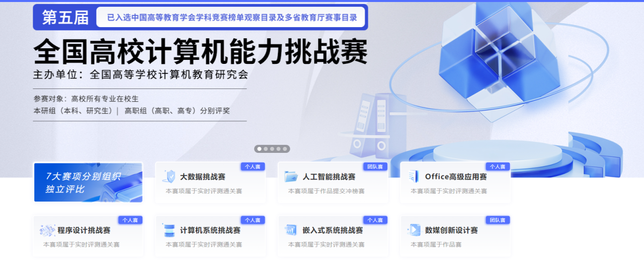644x269 pixels.
Task: Open the 大数据挑战赛 title link
Action: coord(203,177)
